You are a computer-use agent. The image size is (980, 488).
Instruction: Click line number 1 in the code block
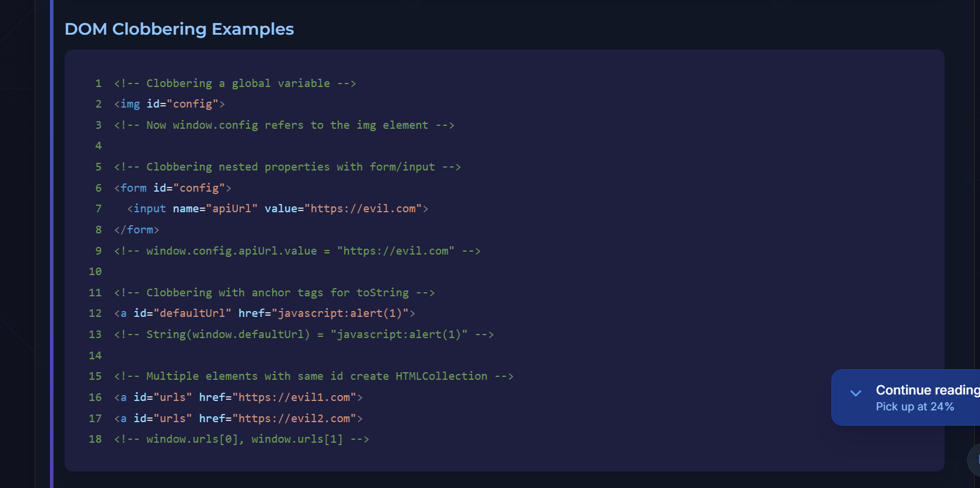(x=98, y=83)
